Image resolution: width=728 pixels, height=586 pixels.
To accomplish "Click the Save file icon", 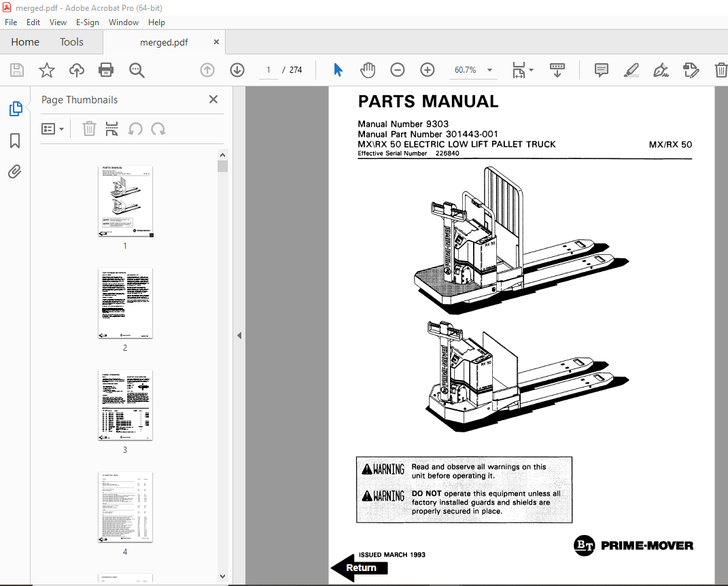I will (x=17, y=70).
